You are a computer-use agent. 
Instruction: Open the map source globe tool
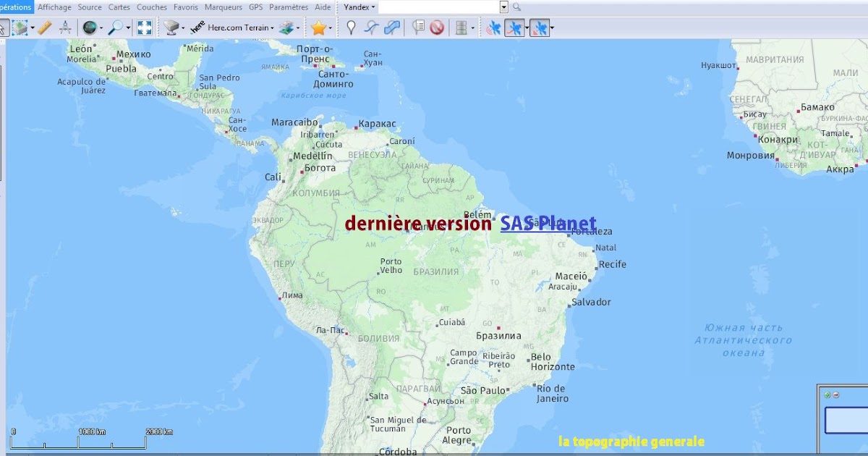(89, 28)
